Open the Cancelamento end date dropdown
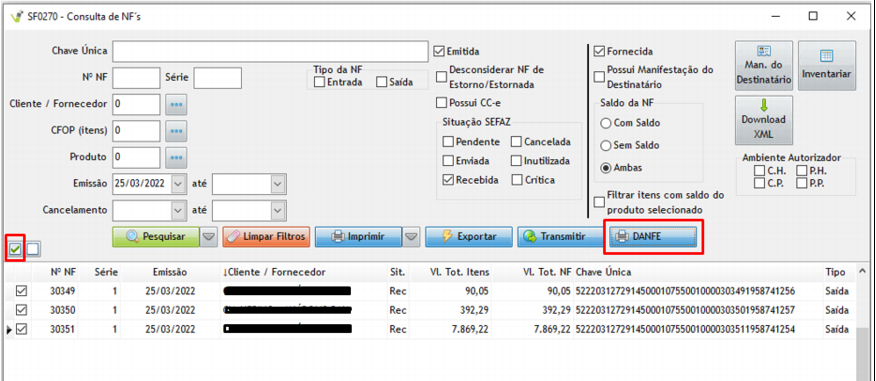Screen dimensions: 876x381 (278, 210)
